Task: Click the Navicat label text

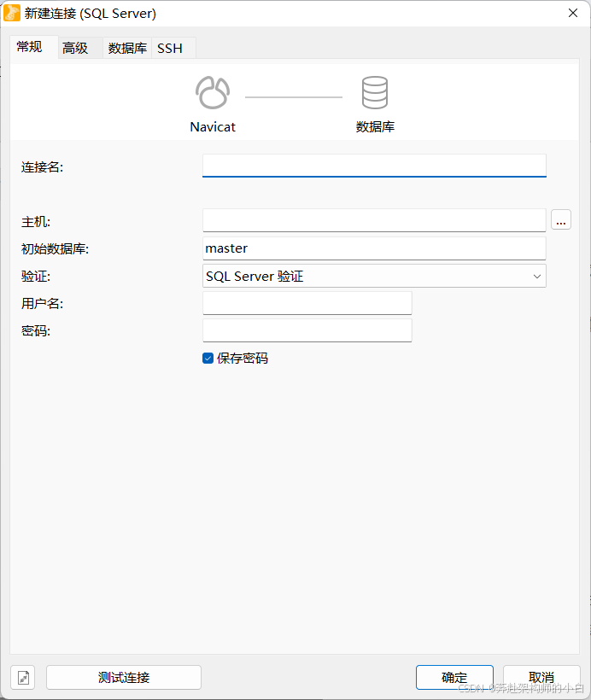Action: [213, 127]
